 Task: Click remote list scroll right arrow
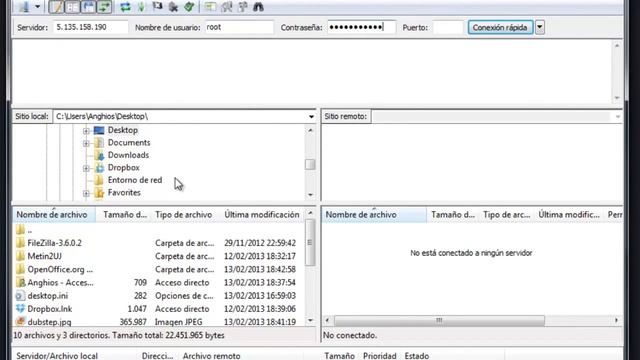[x=616, y=320]
